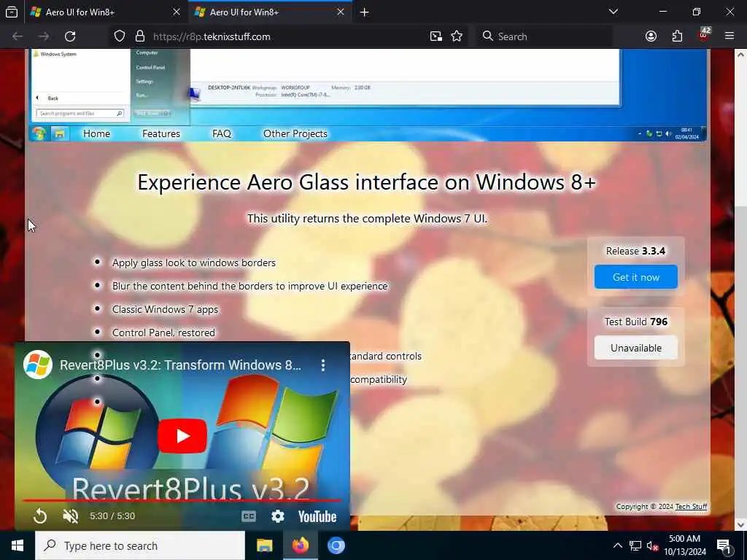Click the Release 3.3.4 label
This screenshot has width=747, height=560.
coord(635,251)
